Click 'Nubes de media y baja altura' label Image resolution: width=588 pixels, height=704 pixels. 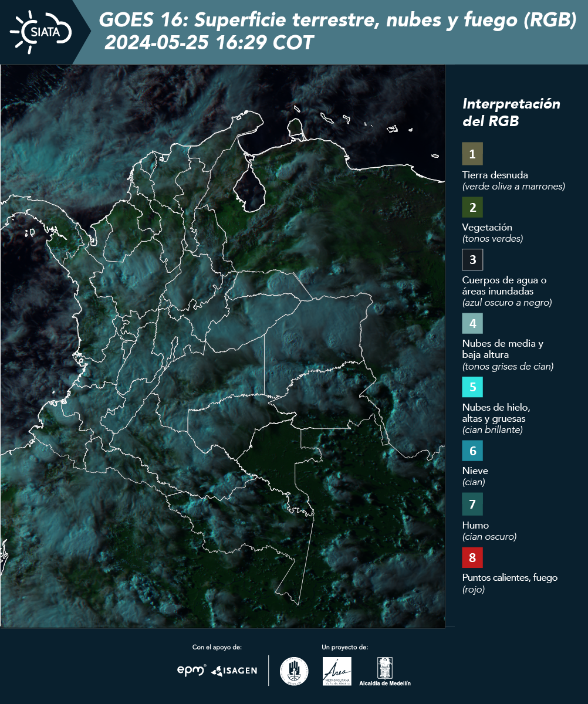(x=503, y=349)
